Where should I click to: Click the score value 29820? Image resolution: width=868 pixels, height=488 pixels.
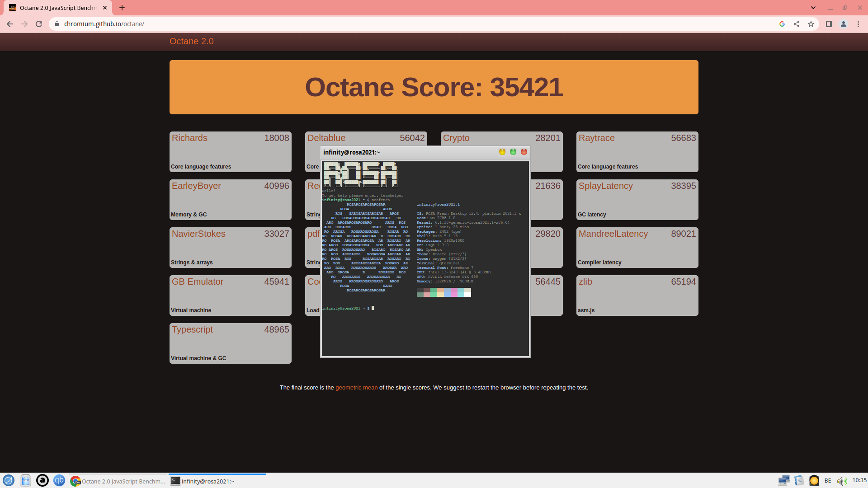(548, 234)
